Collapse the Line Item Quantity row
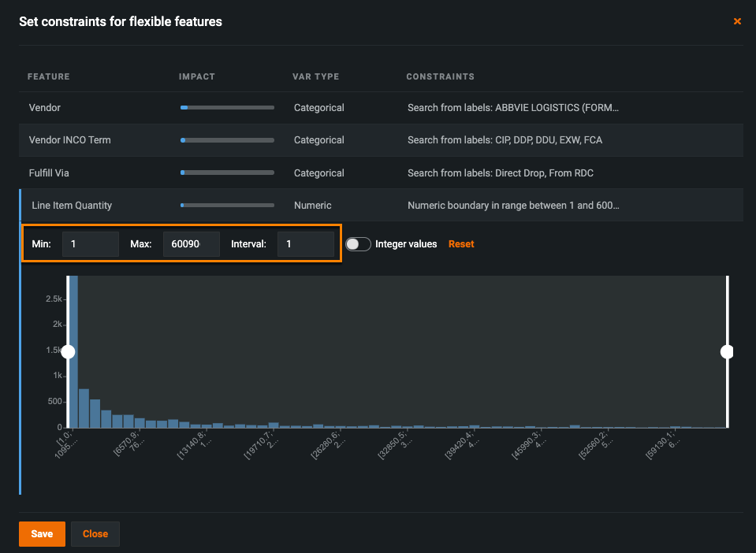Image resolution: width=756 pixels, height=553 pixels. (72, 206)
